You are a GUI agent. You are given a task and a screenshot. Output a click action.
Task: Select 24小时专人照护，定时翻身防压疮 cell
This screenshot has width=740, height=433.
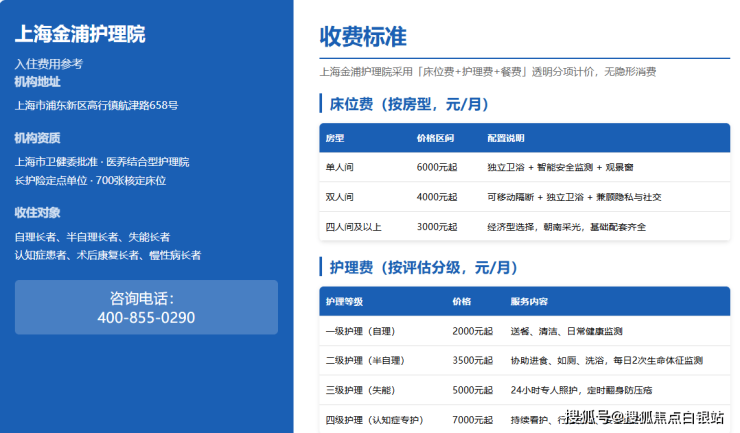[x=581, y=391]
